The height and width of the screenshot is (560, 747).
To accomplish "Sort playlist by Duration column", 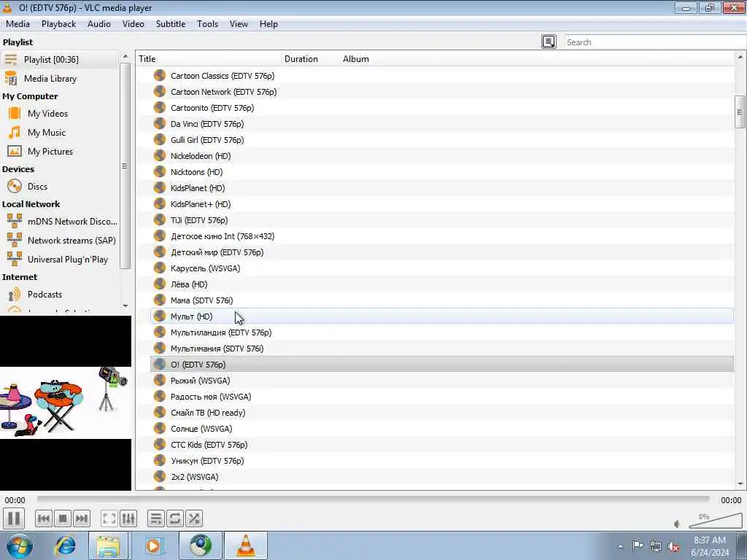I will pyautogui.click(x=311, y=59).
